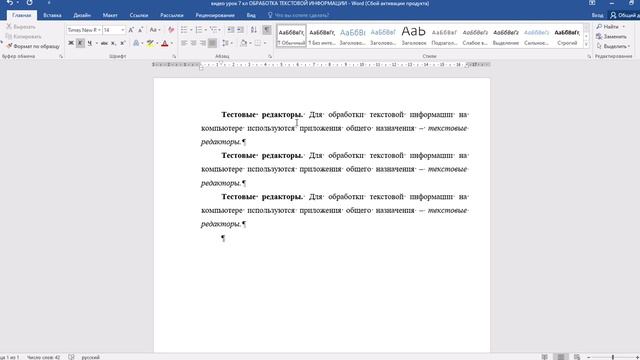
Task: Click the Decrease font size icon
Action: (140, 30)
